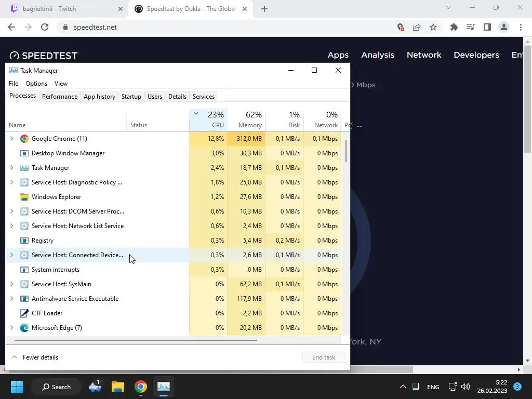Click the Windows Explorer folder icon
Viewport: 532px width, 399px height.
[24, 197]
